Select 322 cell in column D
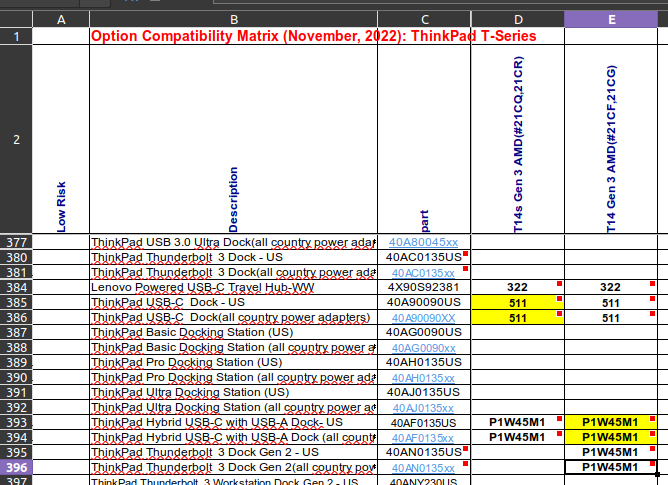Screen dimensions: 668x485 tap(518, 287)
